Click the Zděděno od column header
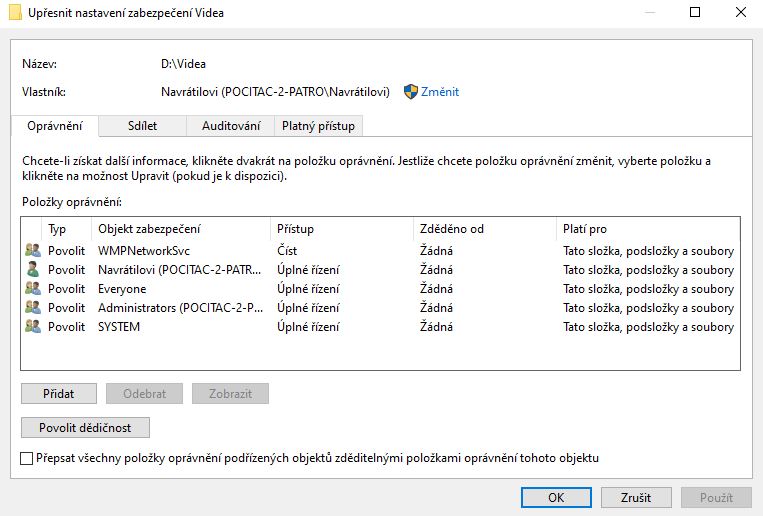The height and width of the screenshot is (516, 763). click(x=484, y=229)
